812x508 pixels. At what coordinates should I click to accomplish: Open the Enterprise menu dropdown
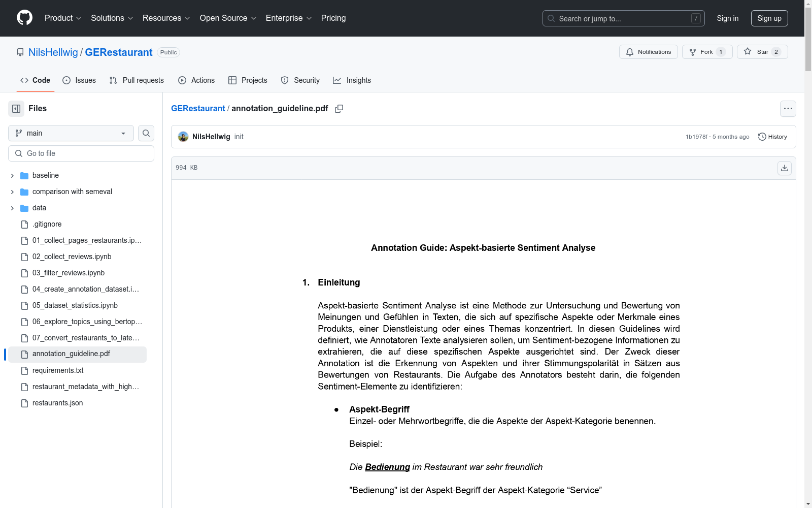(x=289, y=18)
